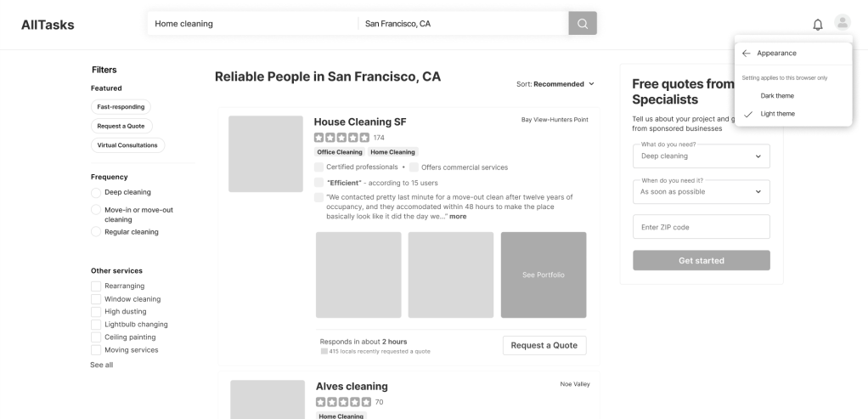The image size is (868, 419).
Task: Click House Cleaning SF star rating
Action: [x=341, y=138]
